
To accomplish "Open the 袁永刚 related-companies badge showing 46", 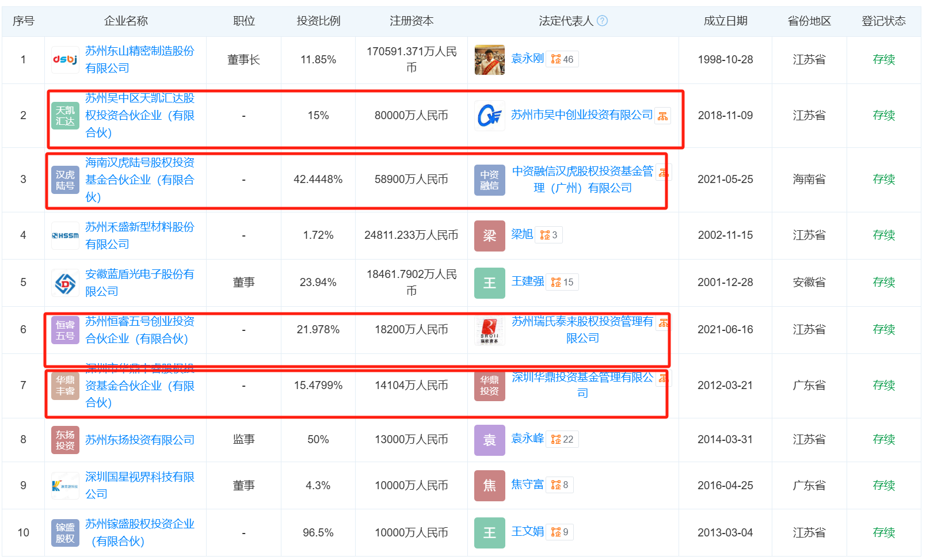I will [562, 59].
